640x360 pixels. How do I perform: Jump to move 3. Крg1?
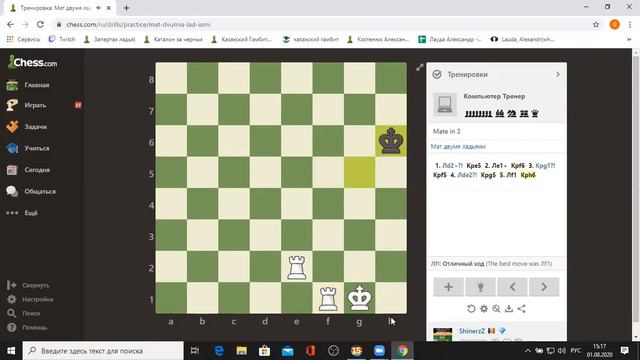point(544,166)
